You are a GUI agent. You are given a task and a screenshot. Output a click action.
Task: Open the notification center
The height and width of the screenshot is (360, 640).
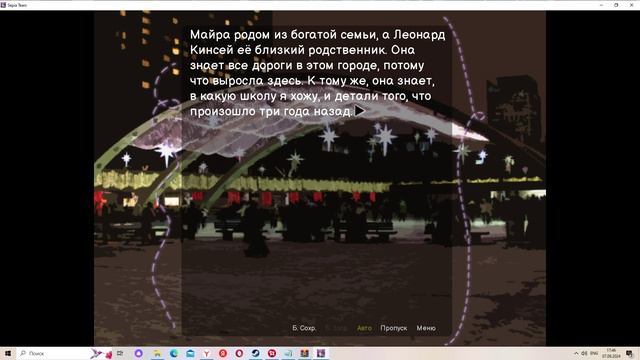point(630,353)
